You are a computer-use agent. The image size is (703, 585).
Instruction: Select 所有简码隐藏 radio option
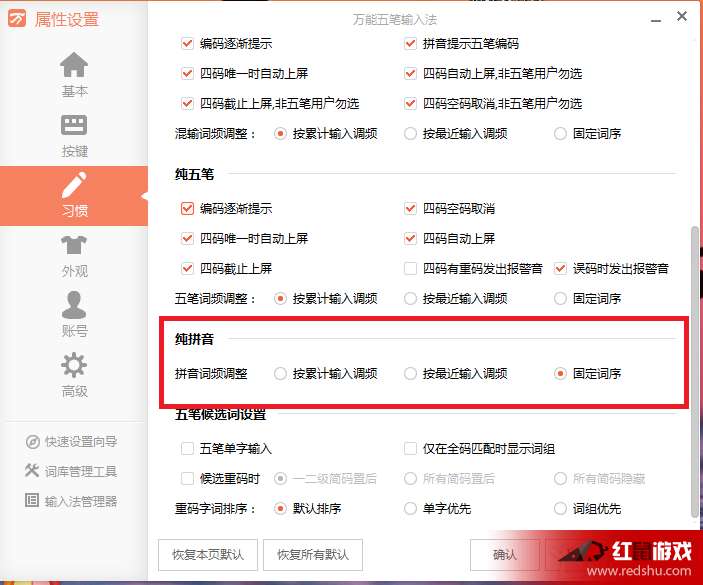[x=560, y=478]
